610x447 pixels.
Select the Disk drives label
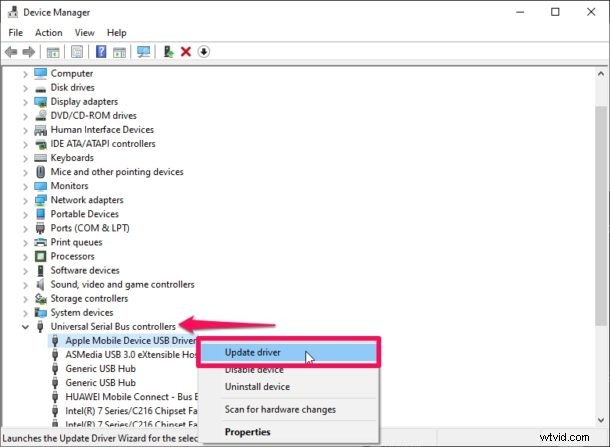pyautogui.click(x=72, y=88)
